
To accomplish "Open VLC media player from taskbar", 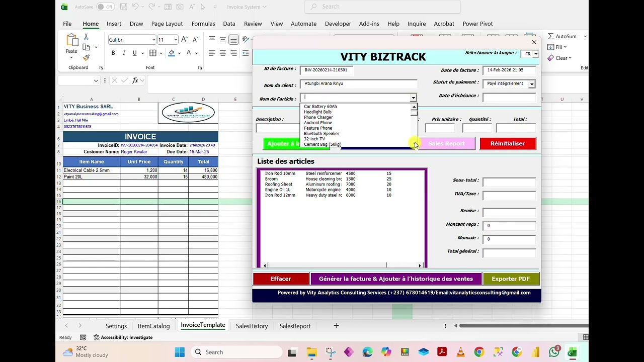I will coord(460,352).
